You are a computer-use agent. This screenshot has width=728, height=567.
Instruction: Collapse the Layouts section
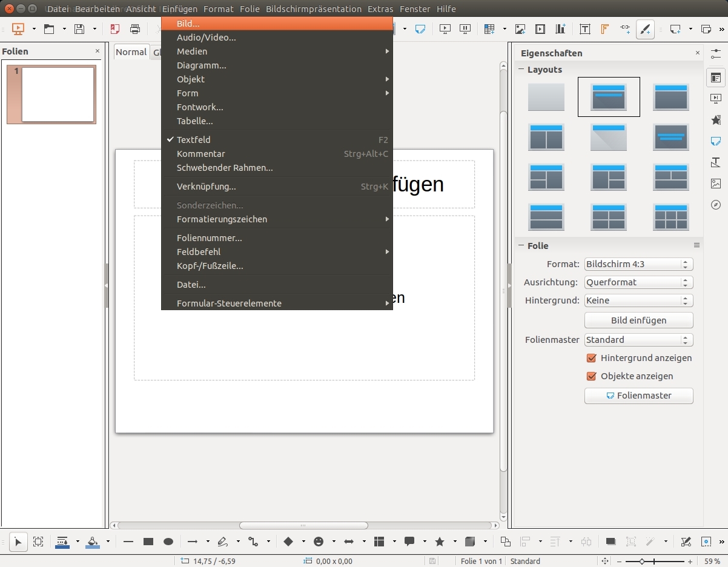click(x=520, y=70)
